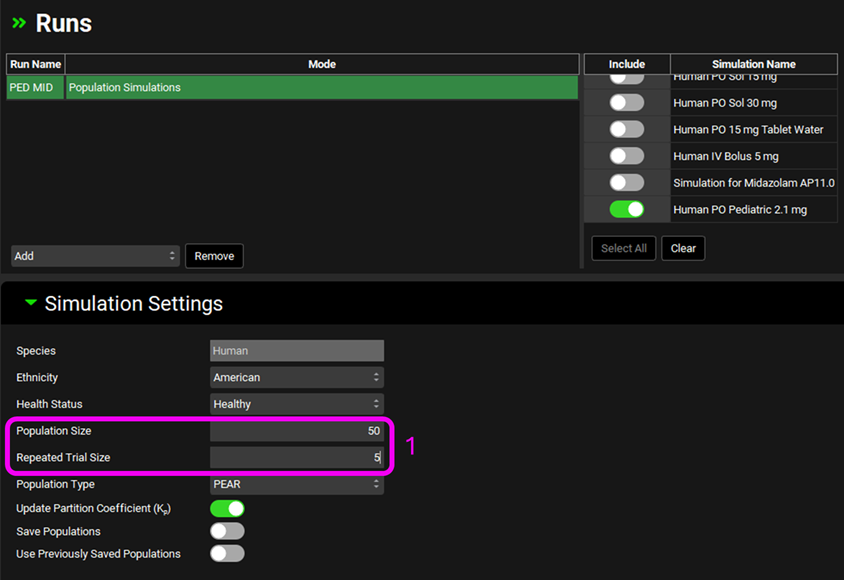The width and height of the screenshot is (844, 580).
Task: Enable Human PO 15 mg Tablet Water simulation
Action: click(627, 129)
